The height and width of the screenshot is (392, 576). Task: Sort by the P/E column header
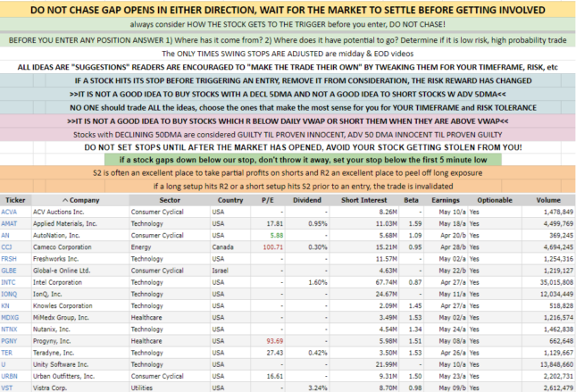268,200
